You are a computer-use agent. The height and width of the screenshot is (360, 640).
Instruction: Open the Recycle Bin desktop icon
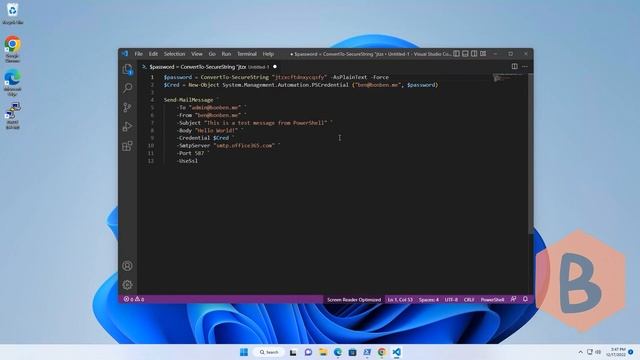(13, 13)
